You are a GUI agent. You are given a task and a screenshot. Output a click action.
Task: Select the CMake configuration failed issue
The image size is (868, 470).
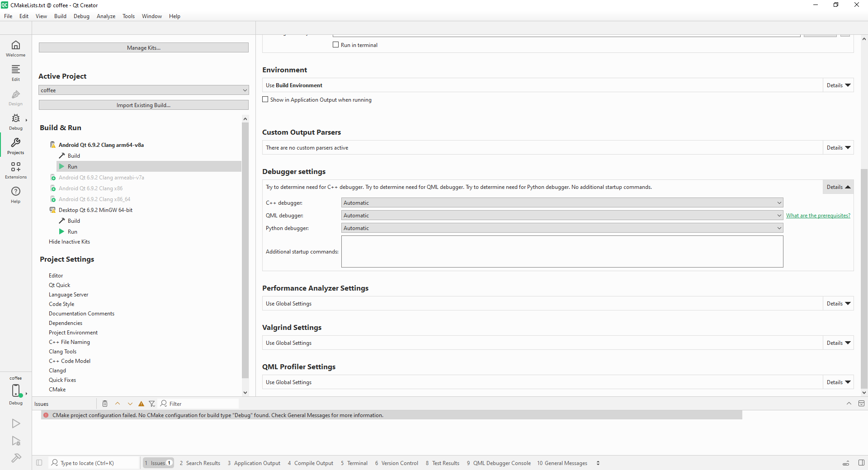[x=392, y=415]
